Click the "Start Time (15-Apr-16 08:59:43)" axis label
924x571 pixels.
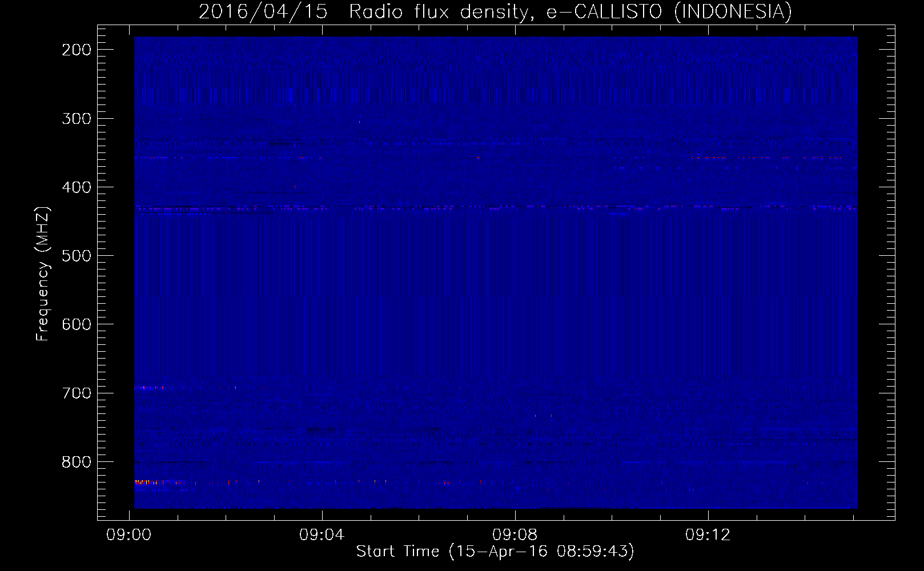tap(495, 552)
